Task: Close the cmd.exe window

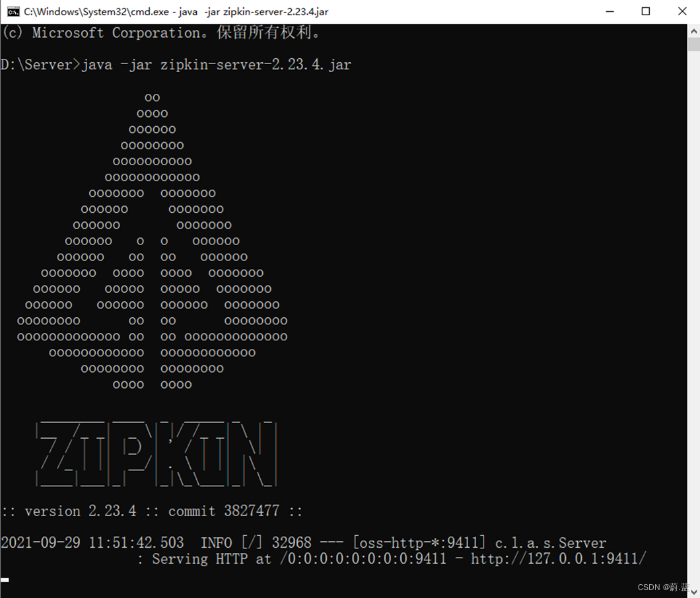Action: (x=682, y=12)
